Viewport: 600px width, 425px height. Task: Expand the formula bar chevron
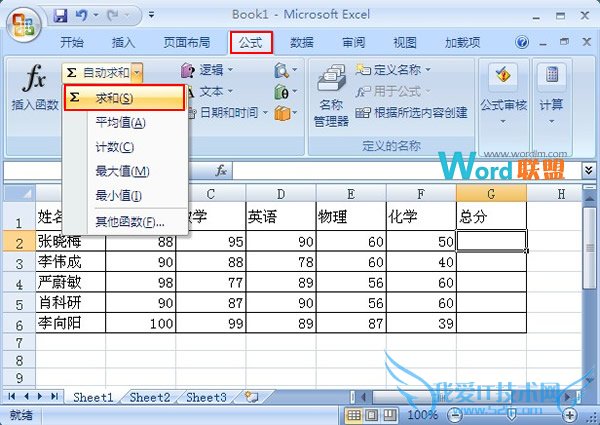tap(589, 170)
